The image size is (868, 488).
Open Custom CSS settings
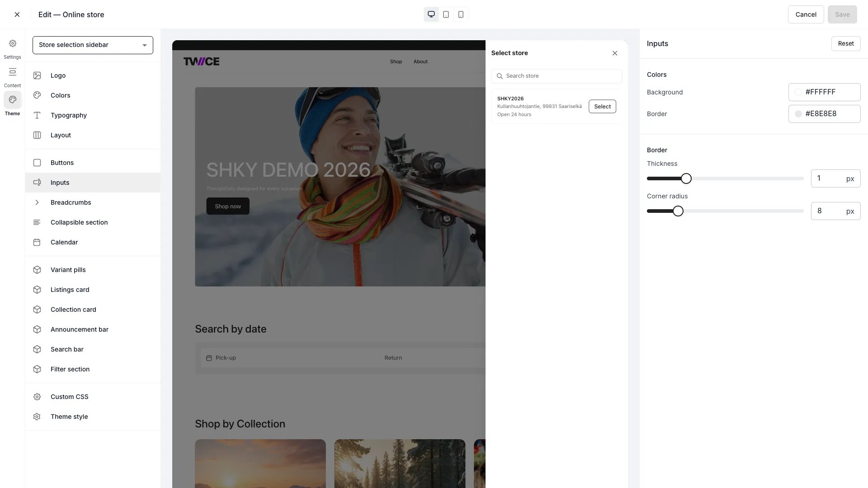pos(93,397)
